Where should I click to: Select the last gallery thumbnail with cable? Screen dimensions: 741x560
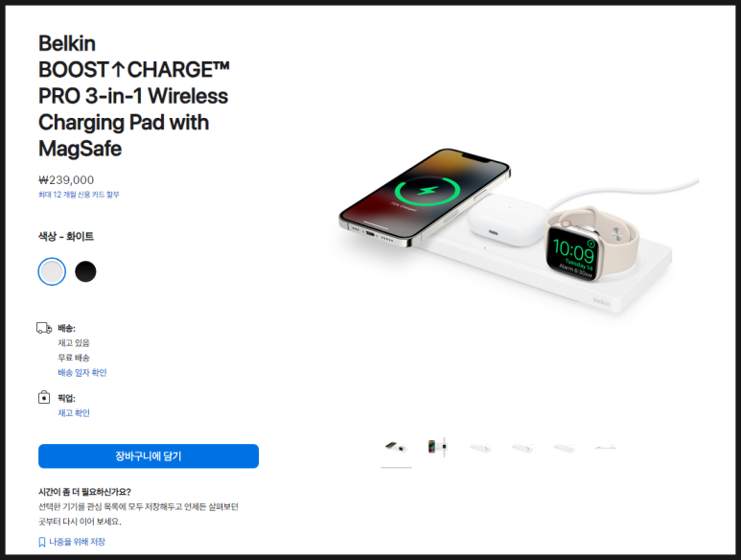point(606,447)
